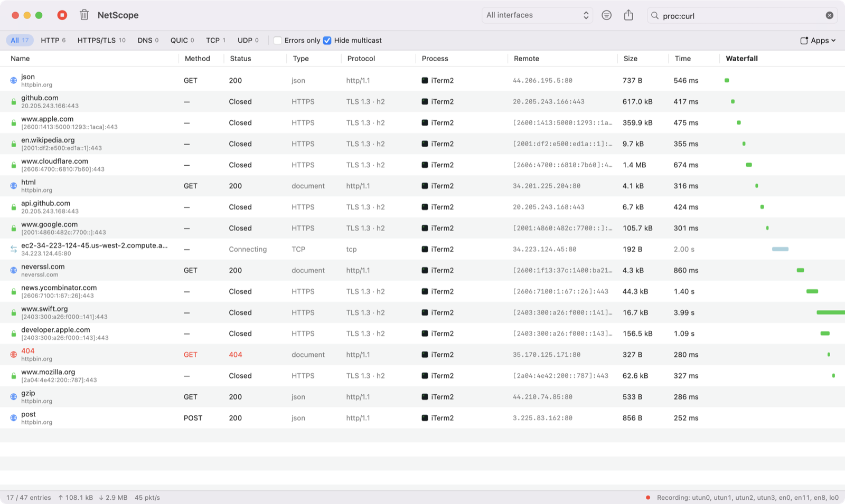This screenshot has width=845, height=504.
Task: Open the All interfaces dropdown
Action: (x=537, y=15)
